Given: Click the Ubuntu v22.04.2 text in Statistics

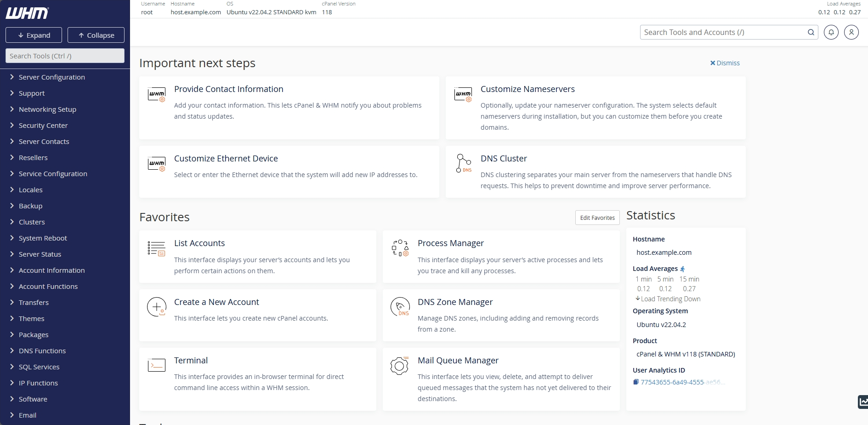Looking at the screenshot, I should 661,325.
